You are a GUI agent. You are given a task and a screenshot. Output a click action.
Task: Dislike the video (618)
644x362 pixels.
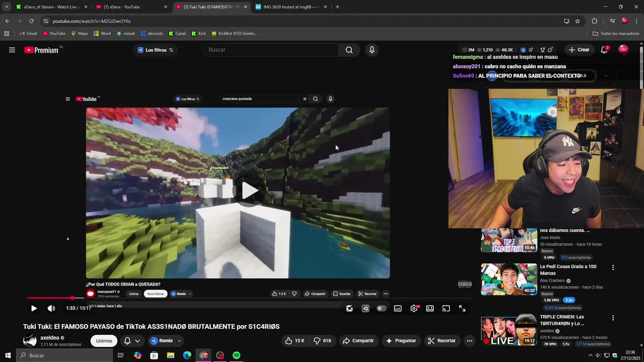pos(322,340)
